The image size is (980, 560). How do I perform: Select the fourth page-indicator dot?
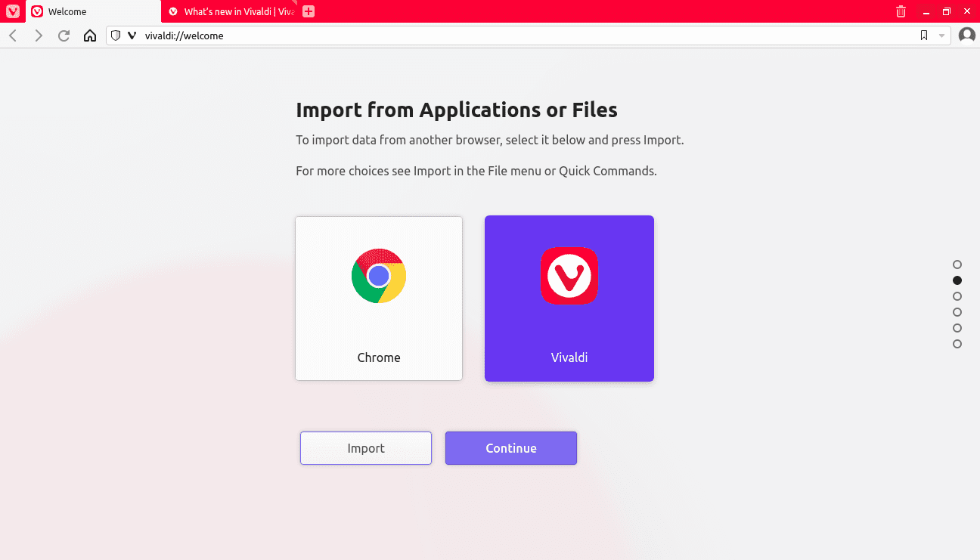(957, 312)
